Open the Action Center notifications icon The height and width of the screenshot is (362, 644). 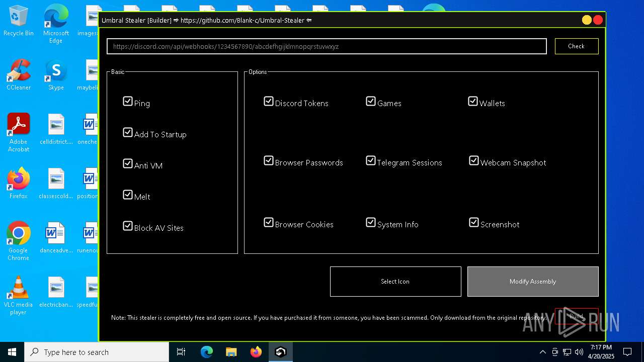627,352
